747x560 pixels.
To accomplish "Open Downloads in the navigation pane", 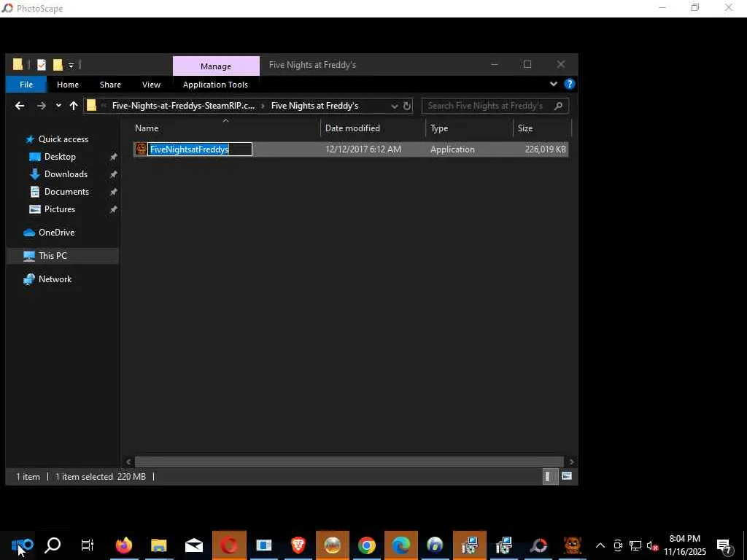I will coord(66,174).
